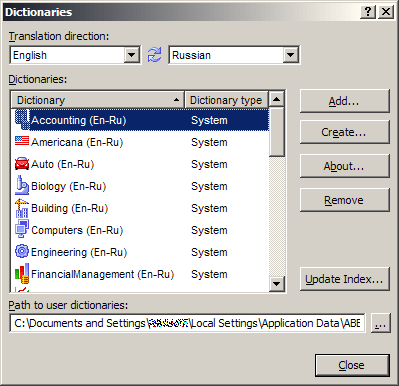Click the Engineering gear icon
Viewport: 399px width, 386px height.
coord(22,251)
